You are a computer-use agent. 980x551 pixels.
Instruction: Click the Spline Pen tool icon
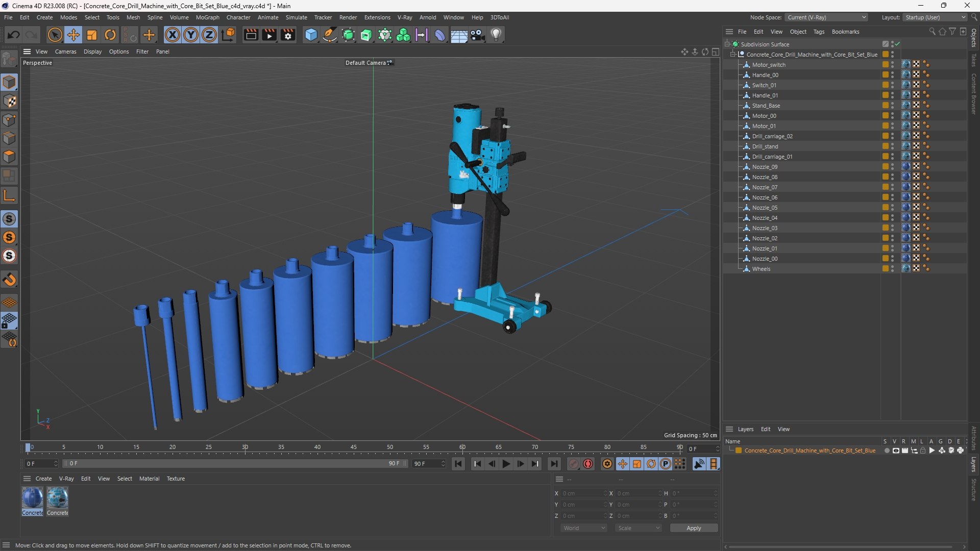click(x=330, y=35)
